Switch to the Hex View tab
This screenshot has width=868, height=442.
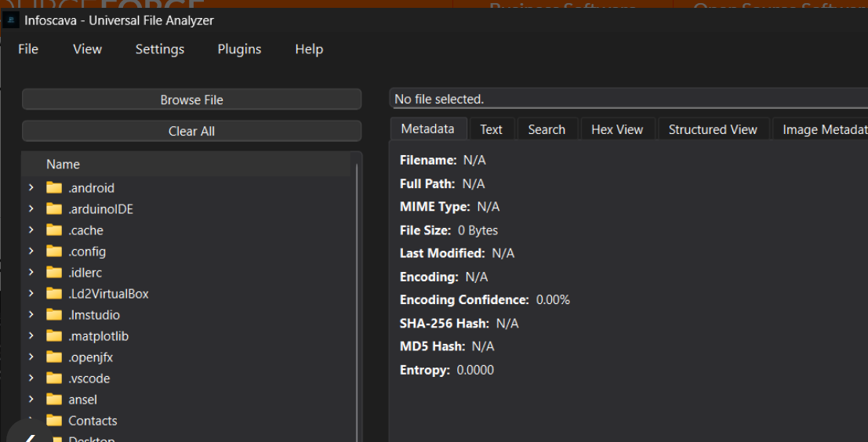(x=616, y=130)
